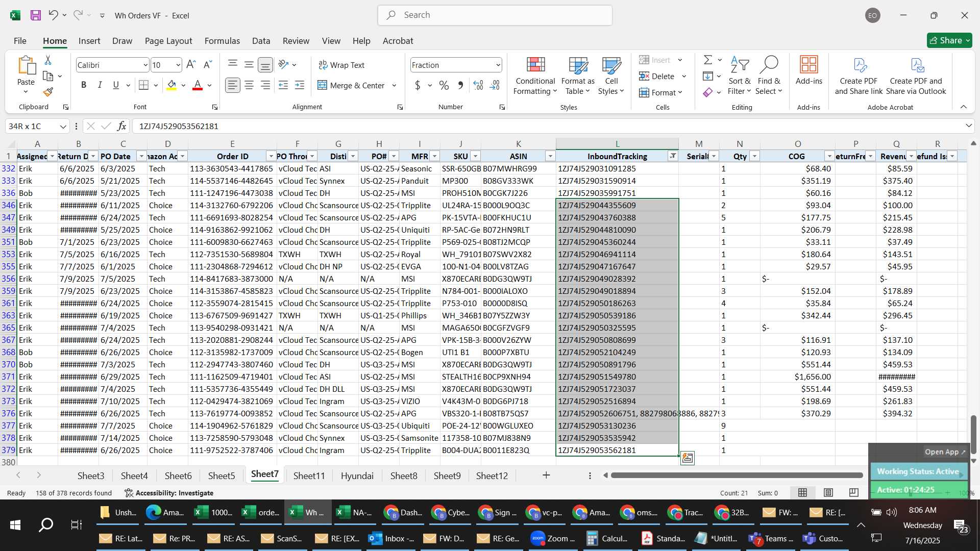Open the InboundTracking column filter dropdown
Viewport: 980px width, 551px height.
[x=673, y=156]
